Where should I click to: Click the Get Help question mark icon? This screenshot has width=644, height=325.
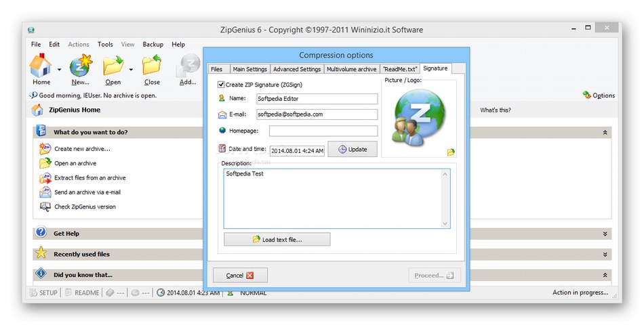pyautogui.click(x=41, y=232)
